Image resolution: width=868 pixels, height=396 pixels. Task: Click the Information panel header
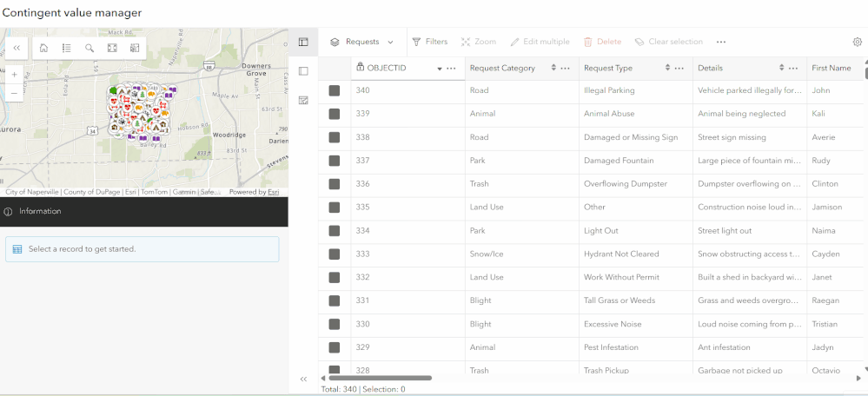point(144,211)
